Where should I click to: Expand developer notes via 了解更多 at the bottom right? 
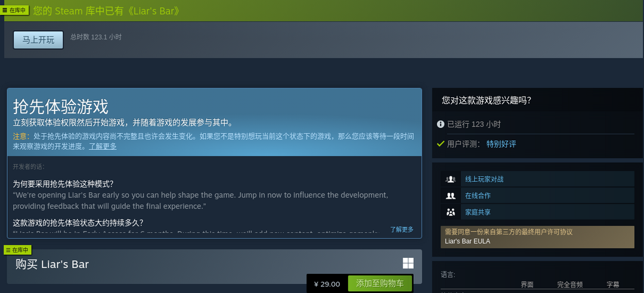click(402, 229)
